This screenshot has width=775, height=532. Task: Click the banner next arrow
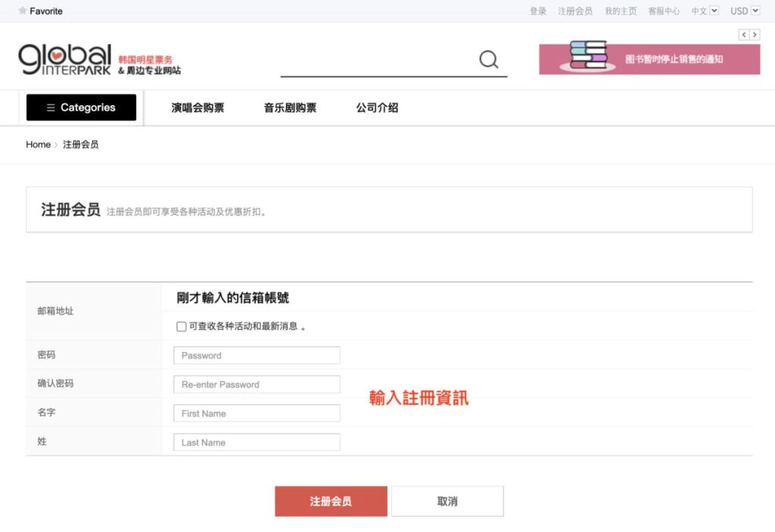[755, 35]
